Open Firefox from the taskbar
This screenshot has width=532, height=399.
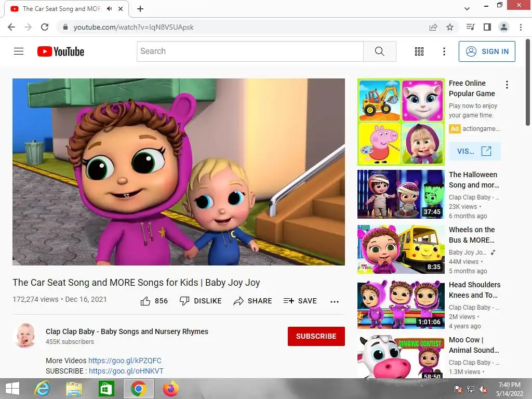[x=170, y=389]
